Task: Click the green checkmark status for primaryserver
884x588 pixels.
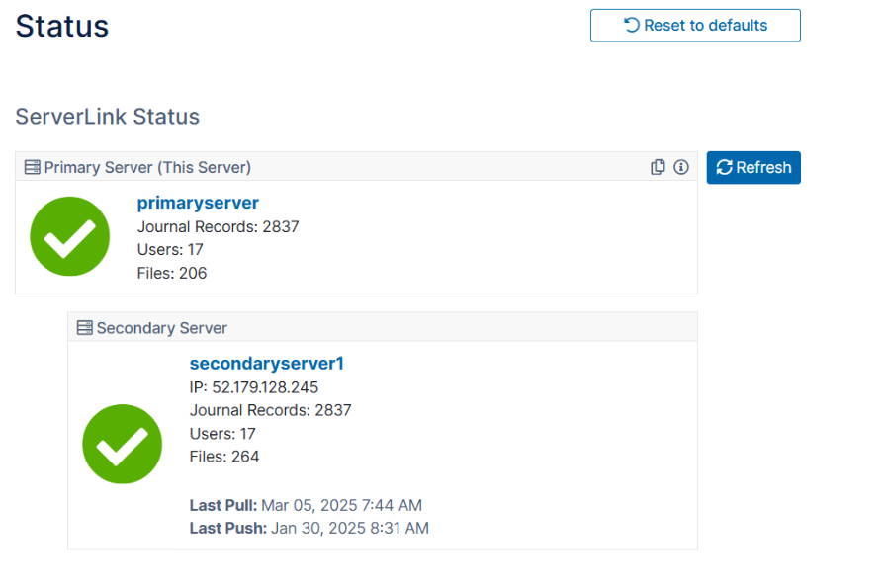Action: pos(69,235)
